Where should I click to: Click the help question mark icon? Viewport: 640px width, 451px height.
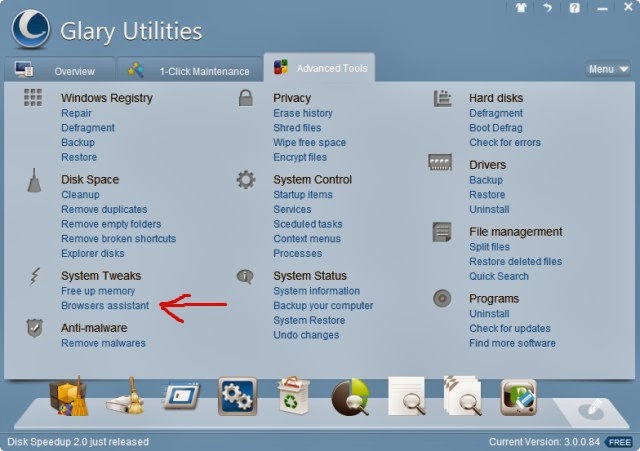pyautogui.click(x=575, y=8)
